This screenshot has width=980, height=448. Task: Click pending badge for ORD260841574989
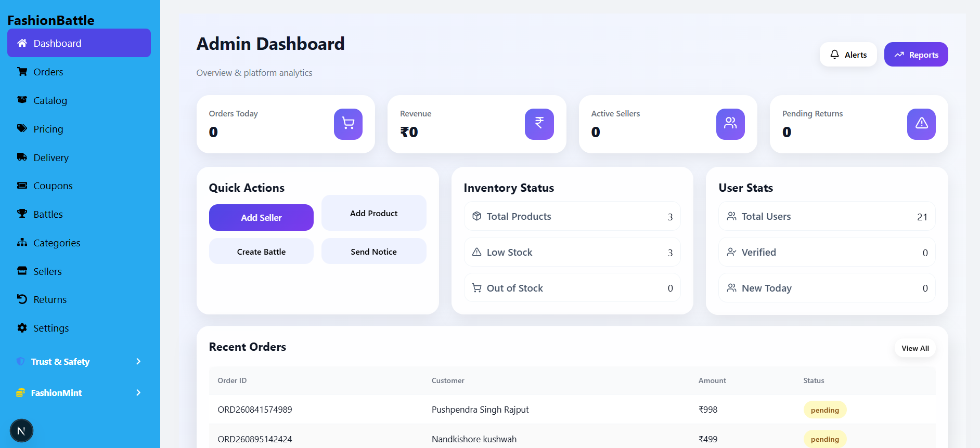825,410
